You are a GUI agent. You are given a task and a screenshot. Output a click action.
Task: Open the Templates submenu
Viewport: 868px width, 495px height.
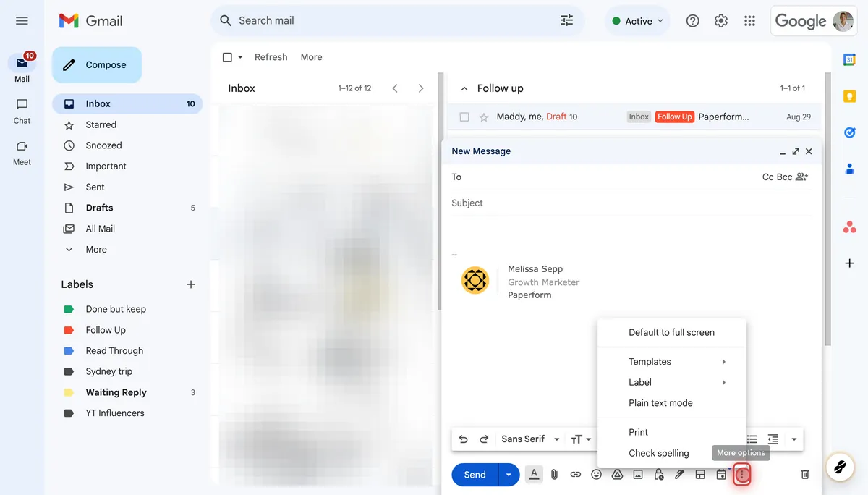(x=672, y=362)
